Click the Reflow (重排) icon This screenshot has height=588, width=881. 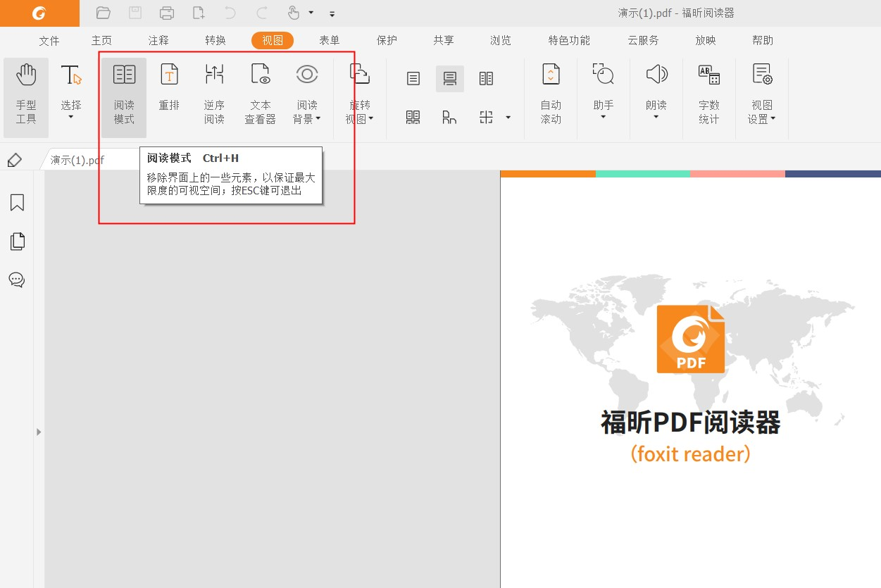pos(169,75)
